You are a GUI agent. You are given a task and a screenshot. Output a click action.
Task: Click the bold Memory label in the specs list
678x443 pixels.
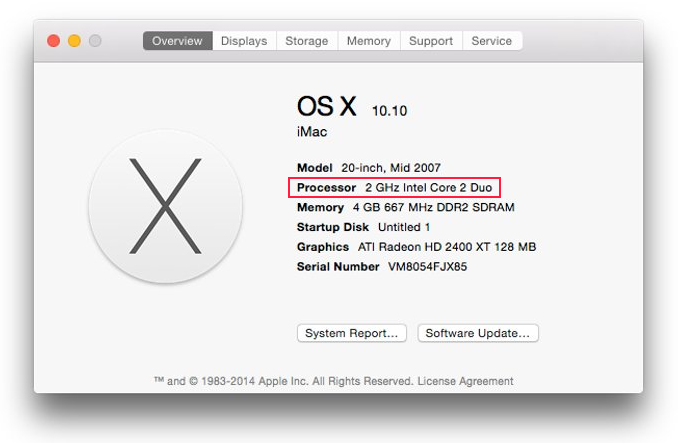pos(320,207)
